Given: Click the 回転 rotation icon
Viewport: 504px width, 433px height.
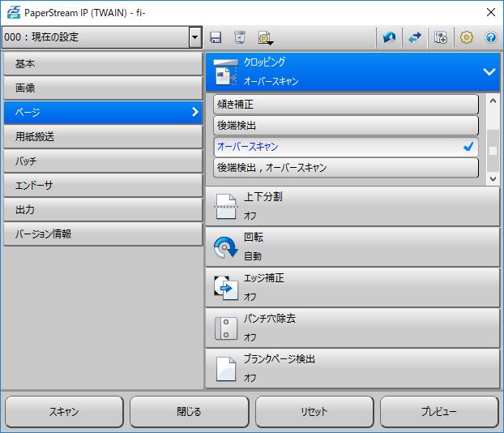Looking at the screenshot, I should [x=225, y=247].
